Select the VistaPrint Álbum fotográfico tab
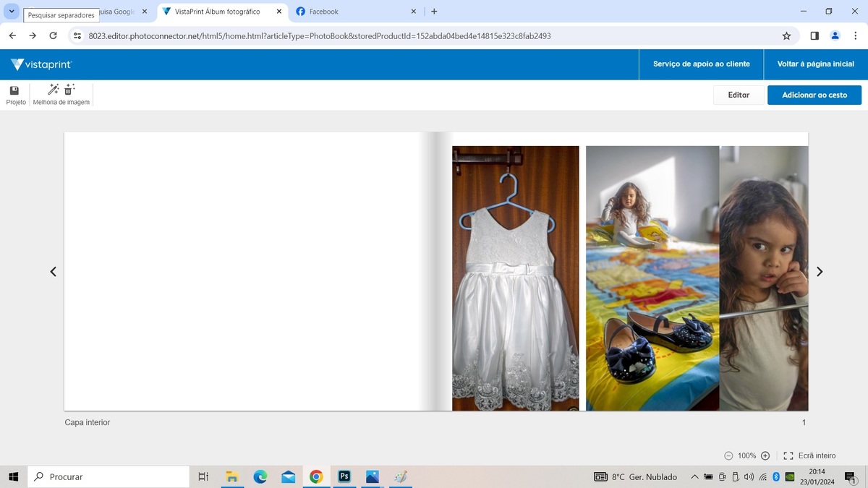 (x=217, y=12)
